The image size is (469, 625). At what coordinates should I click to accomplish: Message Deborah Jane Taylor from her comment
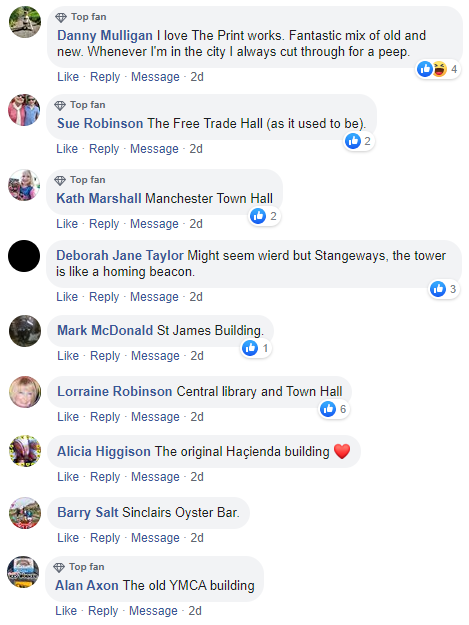pos(154,297)
